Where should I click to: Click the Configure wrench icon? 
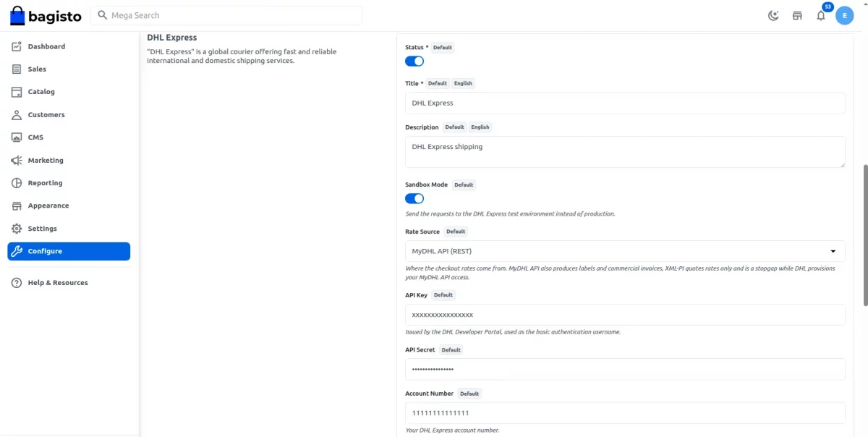coord(17,251)
